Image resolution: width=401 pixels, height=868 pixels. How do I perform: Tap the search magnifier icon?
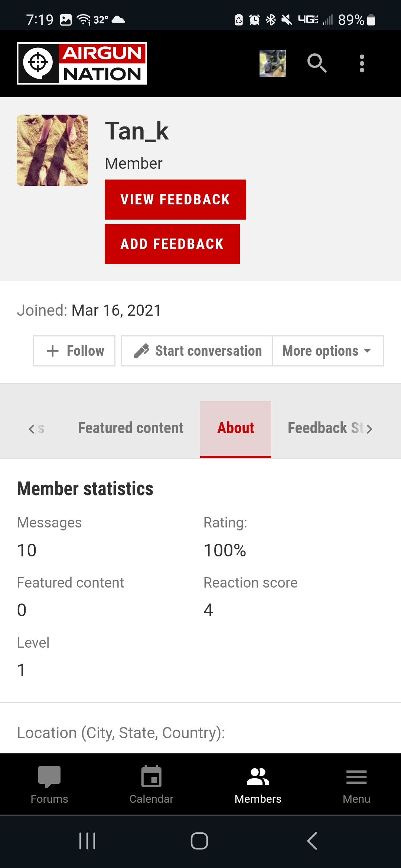(x=317, y=63)
